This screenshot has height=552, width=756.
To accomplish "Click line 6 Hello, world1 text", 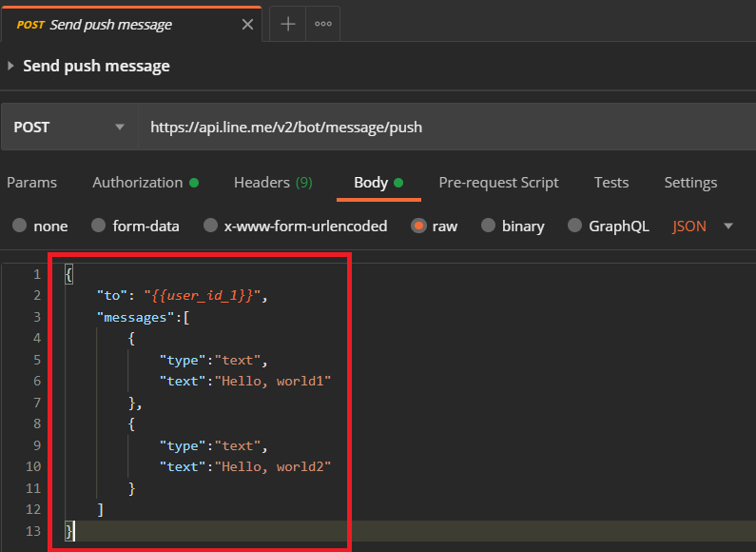I will coord(273,382).
